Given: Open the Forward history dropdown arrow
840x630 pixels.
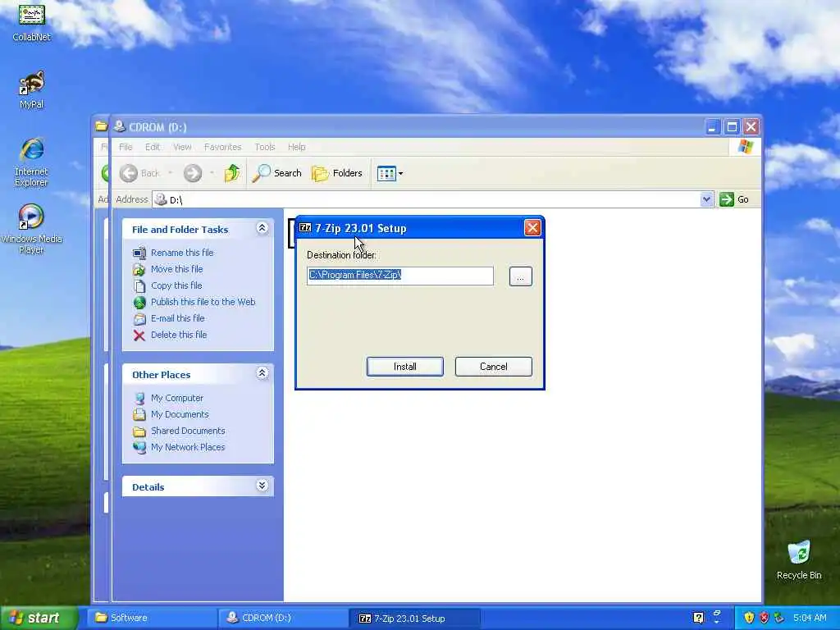Looking at the screenshot, I should (x=212, y=173).
